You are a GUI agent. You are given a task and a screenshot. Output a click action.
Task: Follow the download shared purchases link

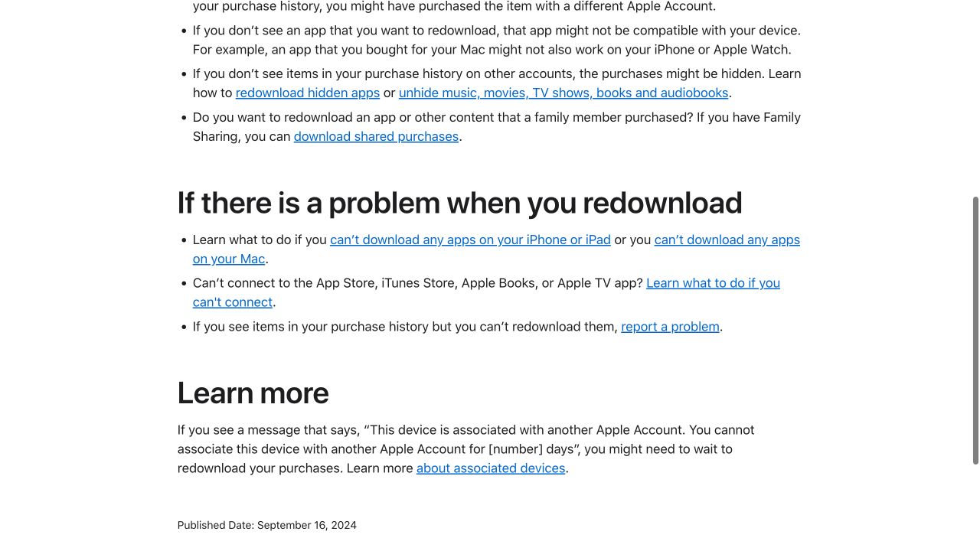pyautogui.click(x=376, y=136)
